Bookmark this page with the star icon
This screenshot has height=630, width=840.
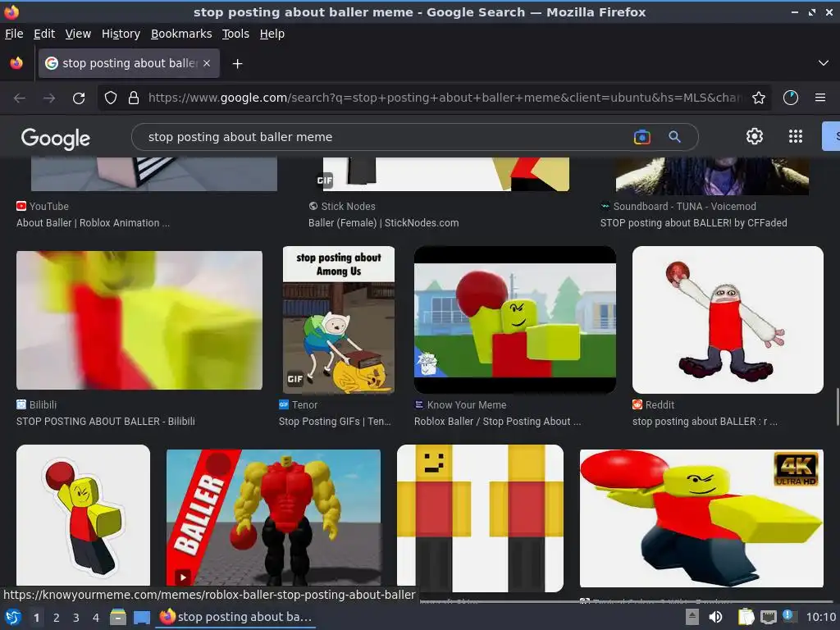click(x=759, y=98)
